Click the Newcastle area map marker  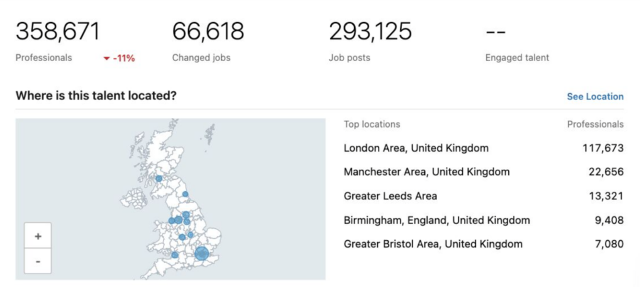coord(186,194)
